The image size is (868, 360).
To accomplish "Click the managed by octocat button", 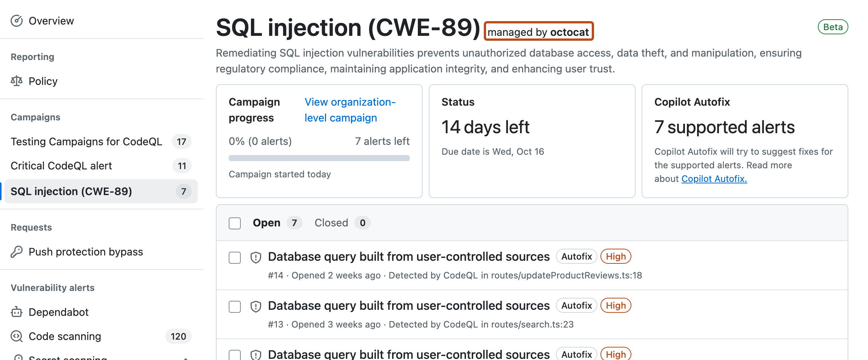I will pyautogui.click(x=539, y=32).
